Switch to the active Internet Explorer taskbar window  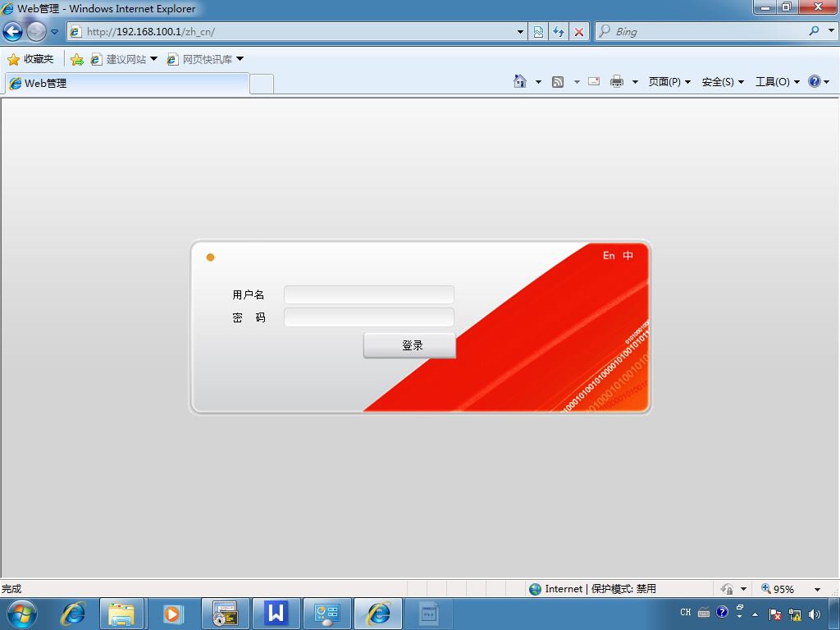(378, 614)
